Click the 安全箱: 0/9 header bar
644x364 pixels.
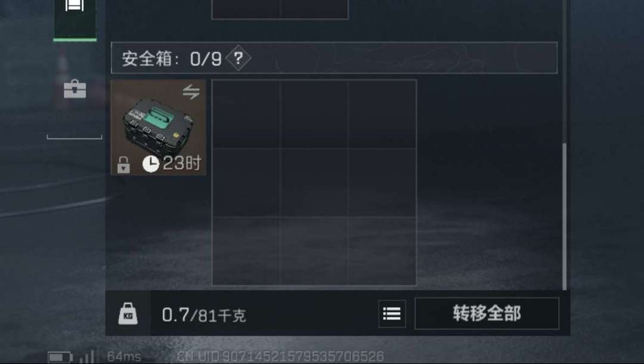334,58
